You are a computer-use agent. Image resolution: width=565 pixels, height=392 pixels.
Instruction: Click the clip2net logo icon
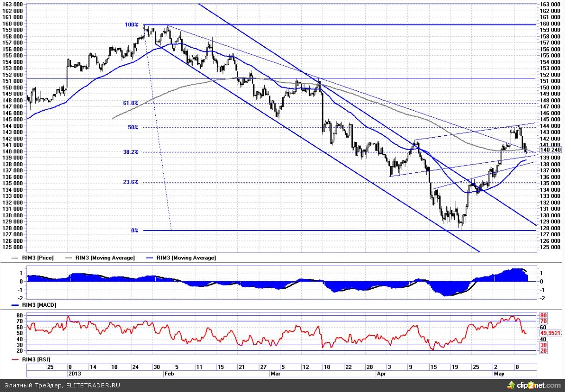[x=511, y=385]
